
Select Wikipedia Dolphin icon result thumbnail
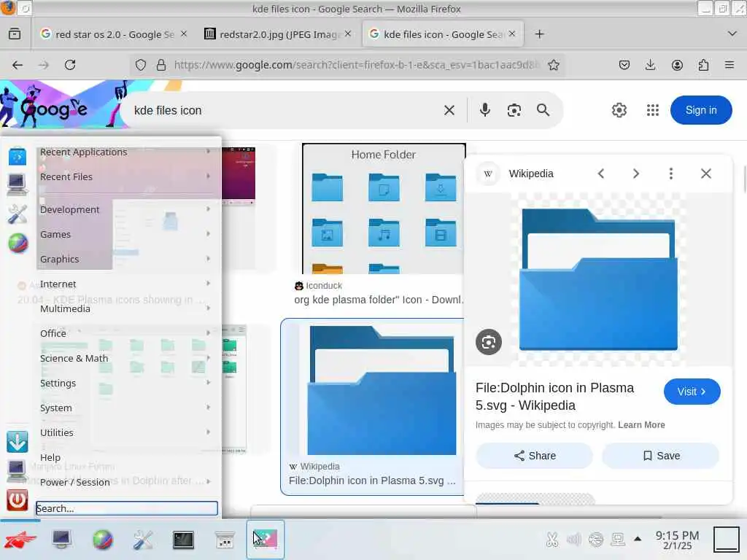(381, 391)
